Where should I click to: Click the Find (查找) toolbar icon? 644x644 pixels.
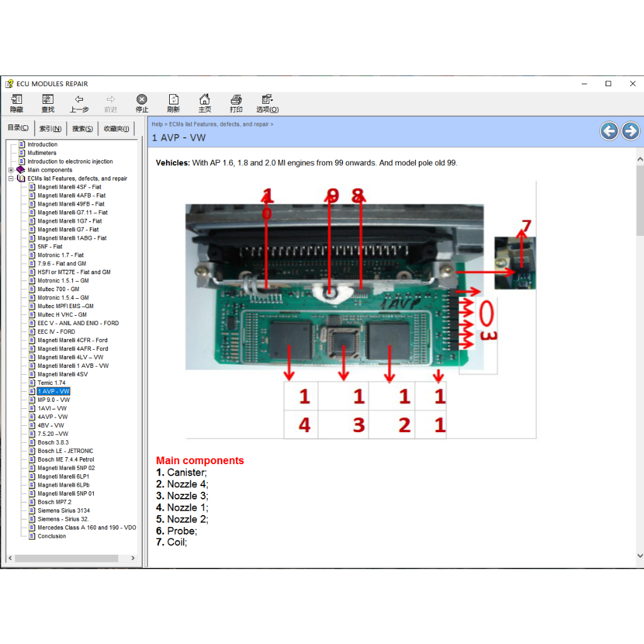[48, 103]
